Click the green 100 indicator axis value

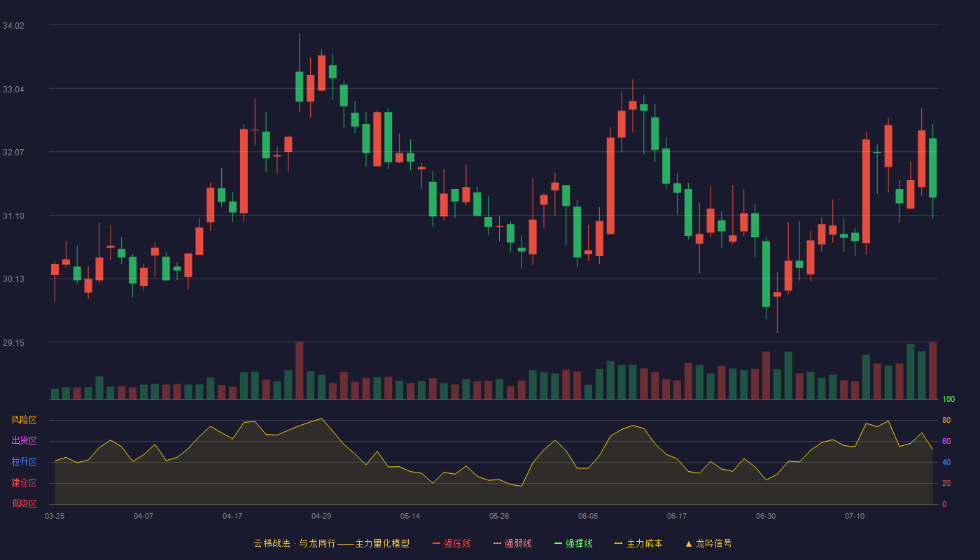pos(948,400)
